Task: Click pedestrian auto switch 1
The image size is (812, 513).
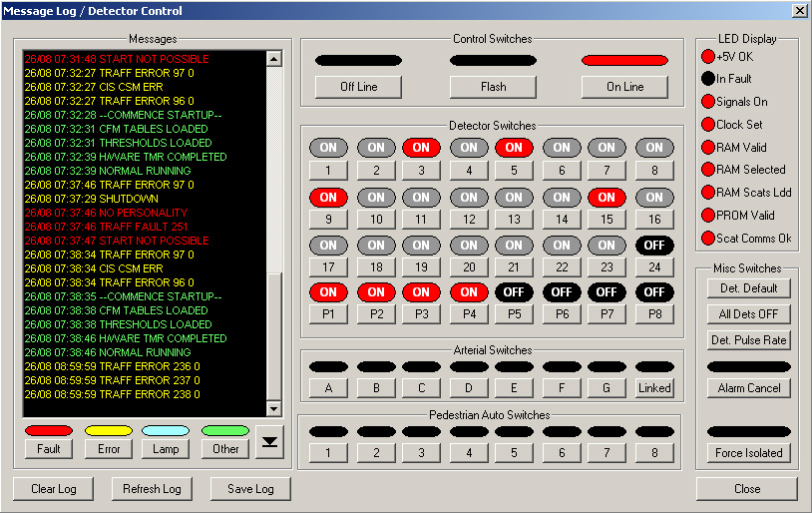Action: pos(328,453)
